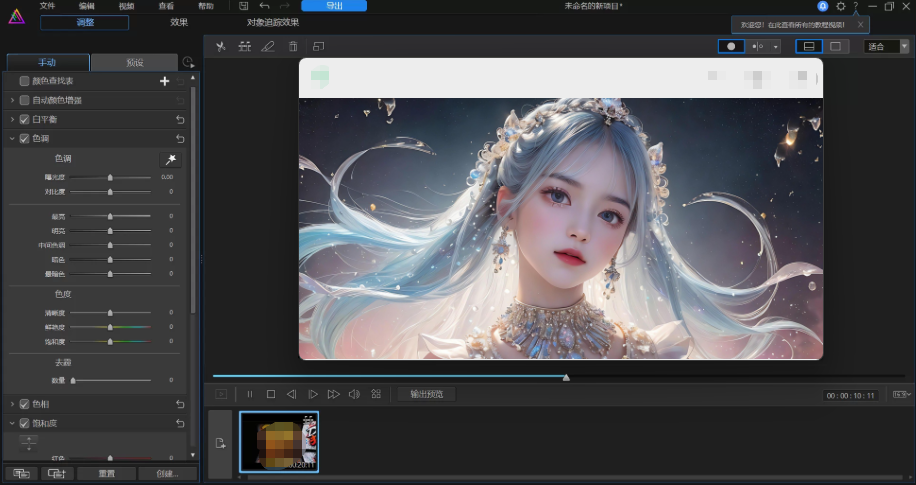This screenshot has height=485, width=916.
Task: Open the 文件 menu
Action: tap(47, 6)
